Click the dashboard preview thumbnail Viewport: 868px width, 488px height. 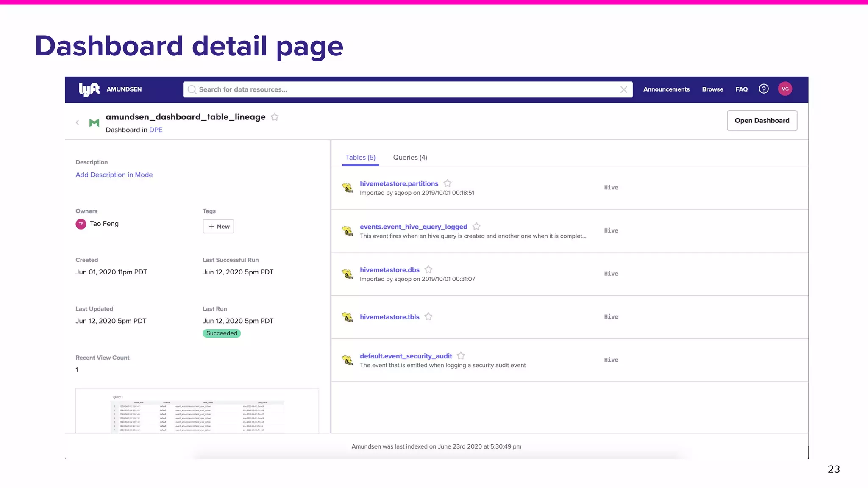[197, 411]
